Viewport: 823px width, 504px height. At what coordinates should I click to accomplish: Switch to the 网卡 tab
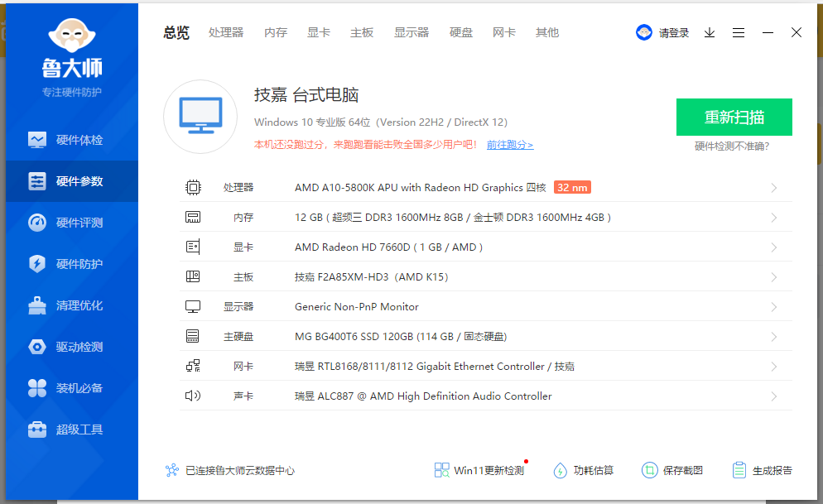click(504, 32)
